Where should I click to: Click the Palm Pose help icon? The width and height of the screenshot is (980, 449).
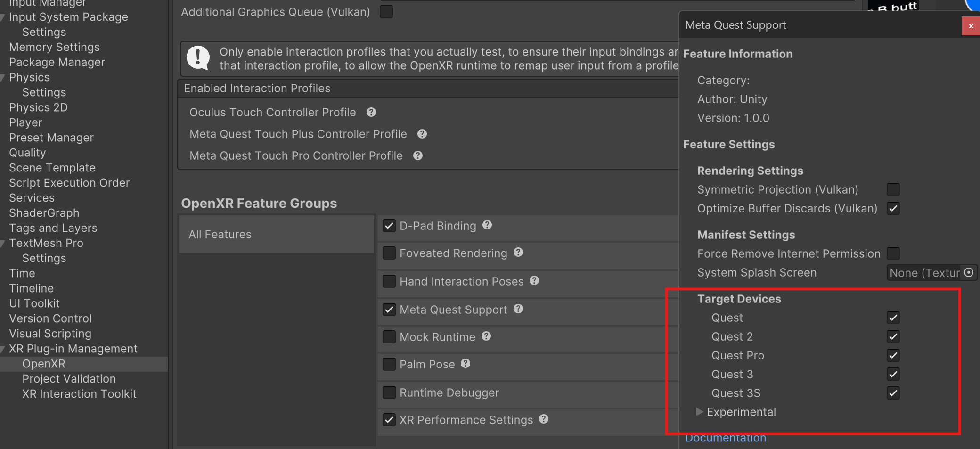465,364
